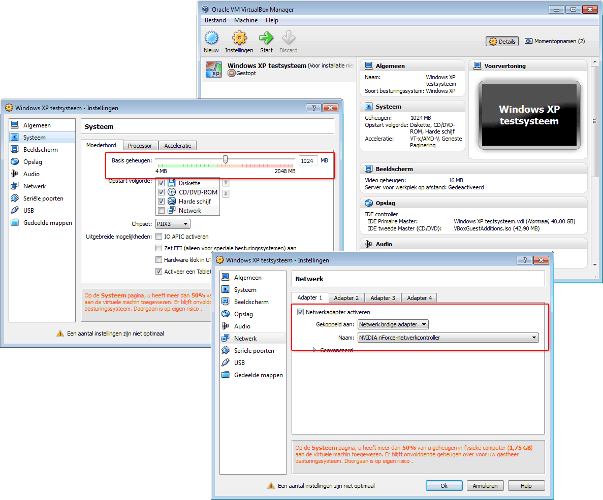Toggle Netwerkadapter activeren checkbox
This screenshot has width=603, height=500.
click(x=300, y=312)
